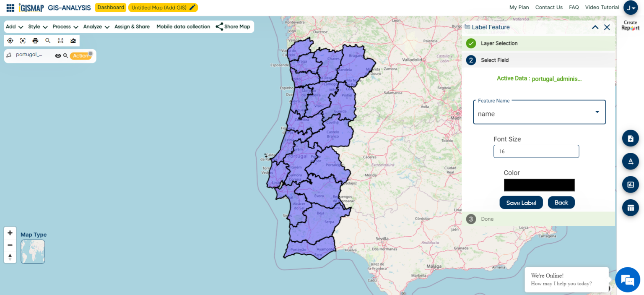
Task: Select the fullscreen focus icon on toolbar
Action: [x=22, y=40]
